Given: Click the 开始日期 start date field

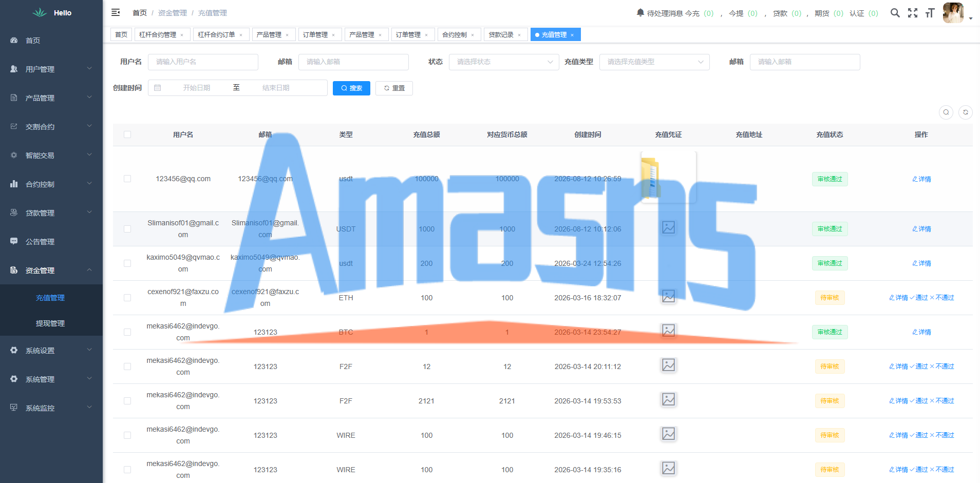Looking at the screenshot, I should [197, 88].
